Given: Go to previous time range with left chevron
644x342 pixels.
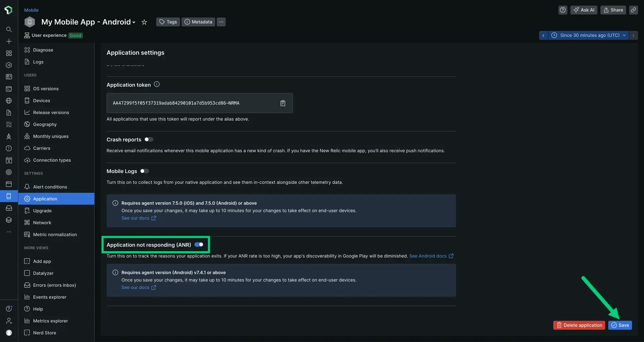Looking at the screenshot, I should click(543, 36).
